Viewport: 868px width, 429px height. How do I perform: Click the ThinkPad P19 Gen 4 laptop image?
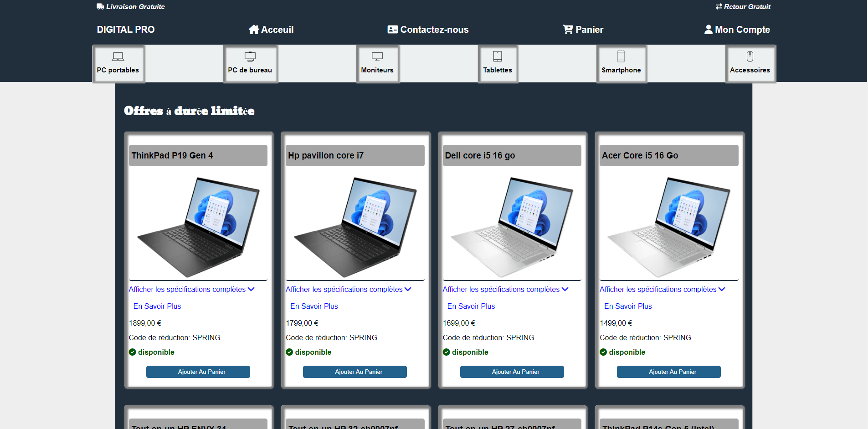[198, 227]
